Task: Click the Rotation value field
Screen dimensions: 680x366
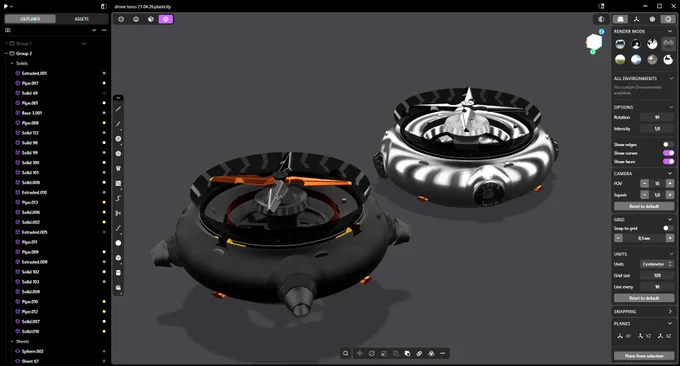Action: [657, 118]
